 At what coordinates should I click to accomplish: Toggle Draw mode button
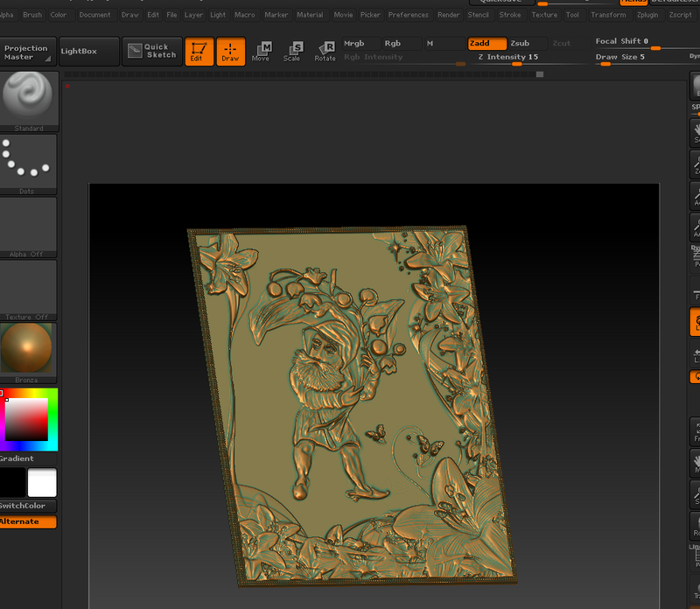point(231,52)
